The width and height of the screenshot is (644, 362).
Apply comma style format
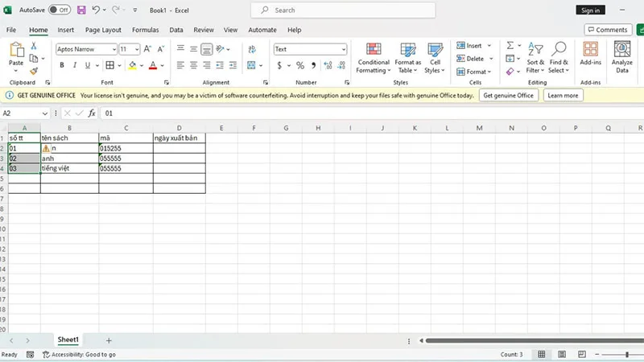(313, 65)
